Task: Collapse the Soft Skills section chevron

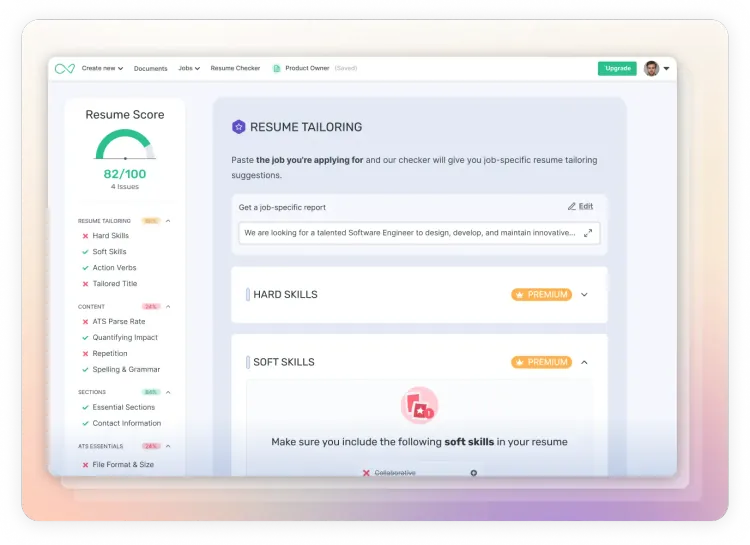Action: coord(585,362)
